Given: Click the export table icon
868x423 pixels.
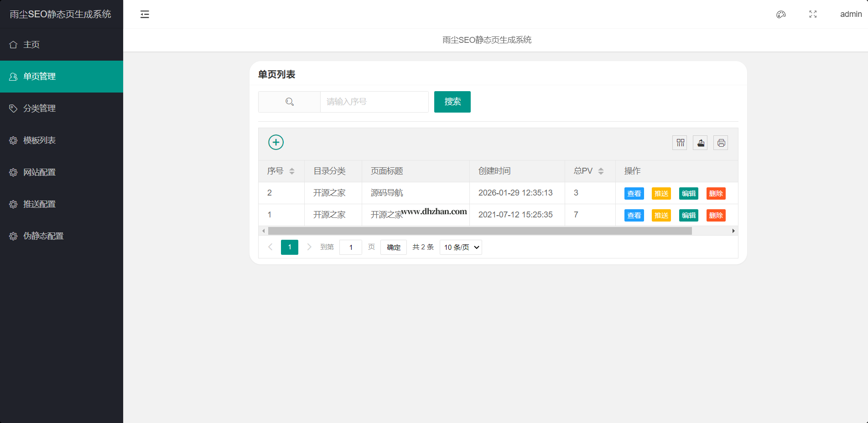Looking at the screenshot, I should (701, 143).
